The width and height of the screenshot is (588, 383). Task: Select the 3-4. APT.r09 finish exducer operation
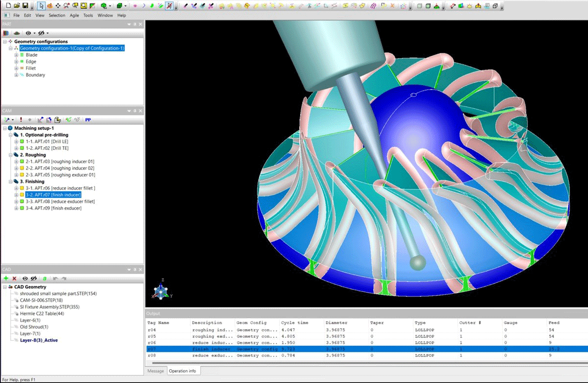(53, 208)
